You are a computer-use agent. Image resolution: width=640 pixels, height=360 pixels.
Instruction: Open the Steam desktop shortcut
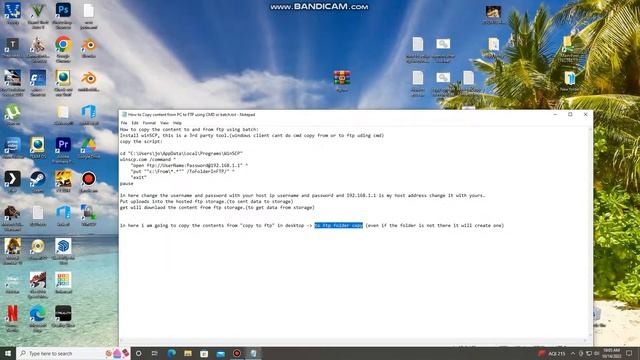[38, 182]
